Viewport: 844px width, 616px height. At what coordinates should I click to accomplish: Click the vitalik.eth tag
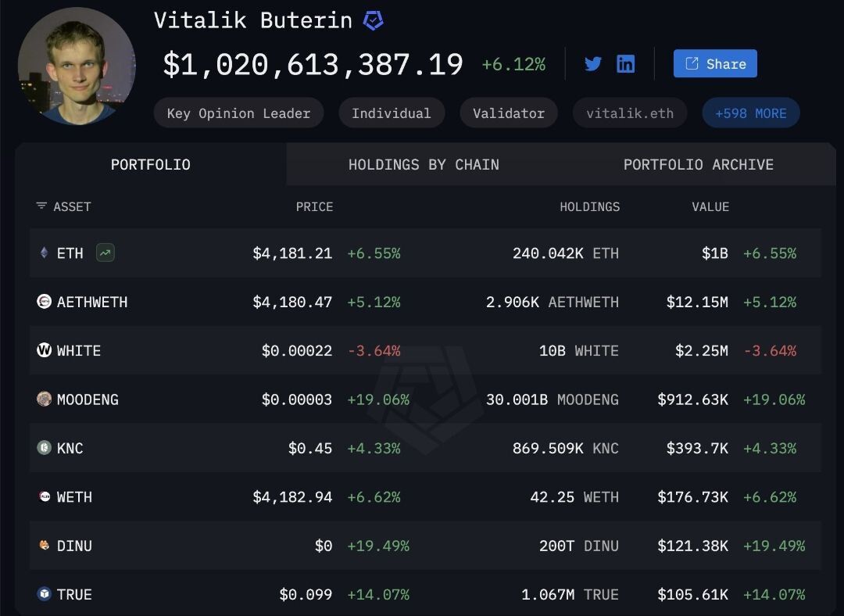630,113
